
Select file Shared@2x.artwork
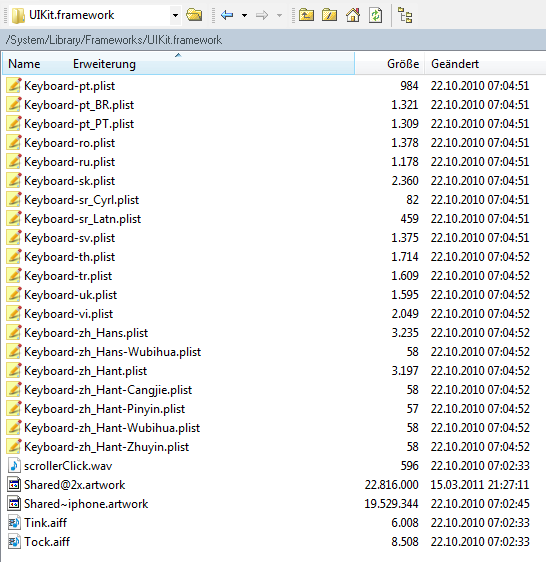coord(75,485)
